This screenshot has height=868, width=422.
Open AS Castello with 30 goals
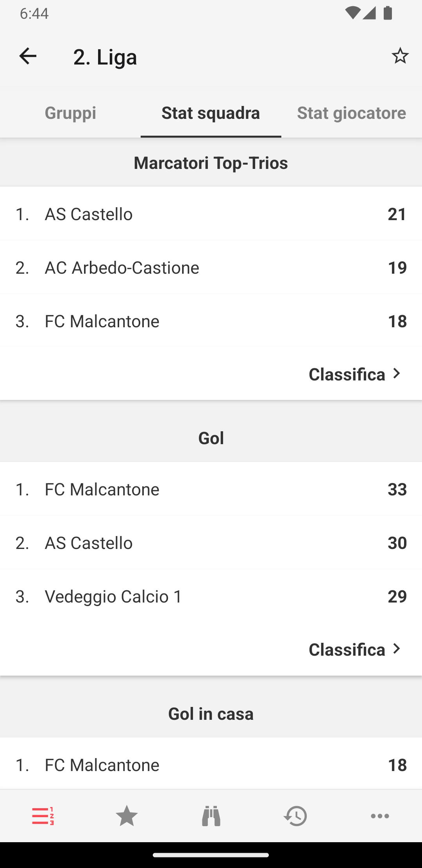click(211, 543)
